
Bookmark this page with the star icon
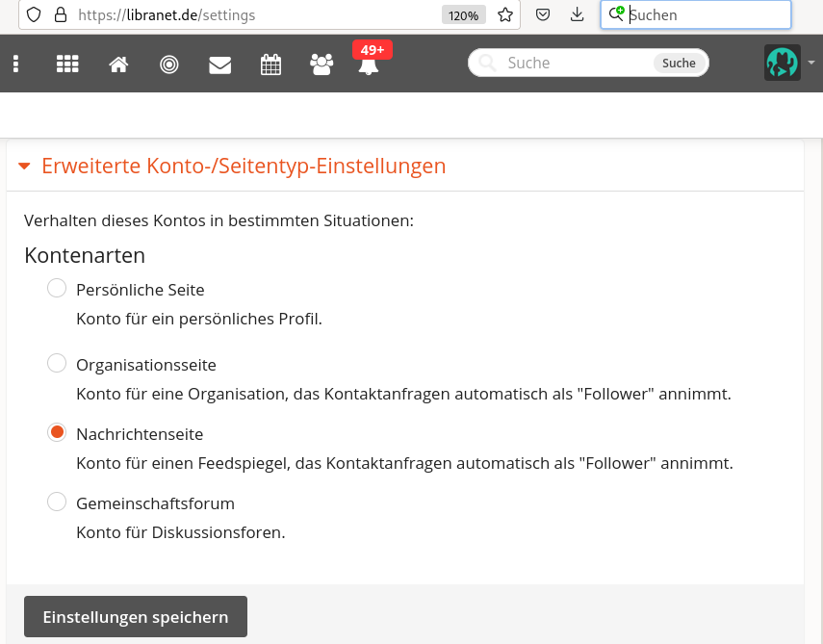(504, 14)
